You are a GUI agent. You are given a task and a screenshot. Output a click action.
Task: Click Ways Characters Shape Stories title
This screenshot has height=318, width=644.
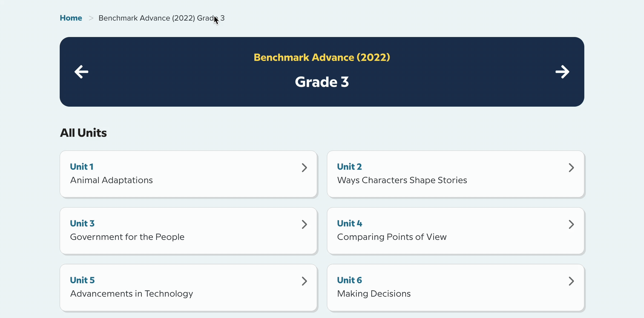pos(402,180)
